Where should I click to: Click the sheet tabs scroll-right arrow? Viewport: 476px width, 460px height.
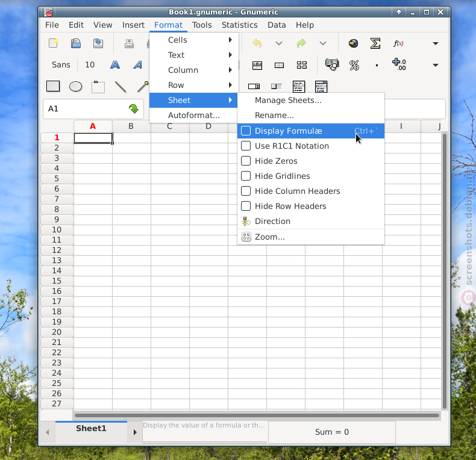click(135, 432)
